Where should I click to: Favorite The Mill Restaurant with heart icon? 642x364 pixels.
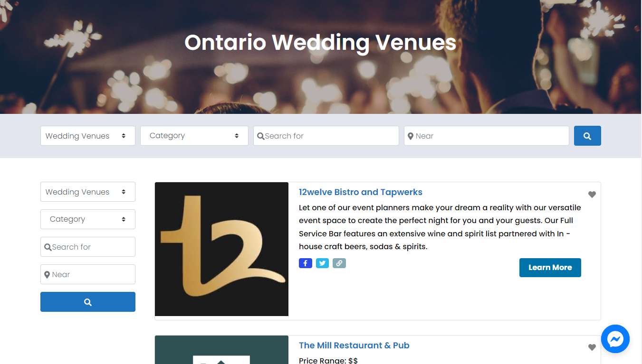click(592, 347)
